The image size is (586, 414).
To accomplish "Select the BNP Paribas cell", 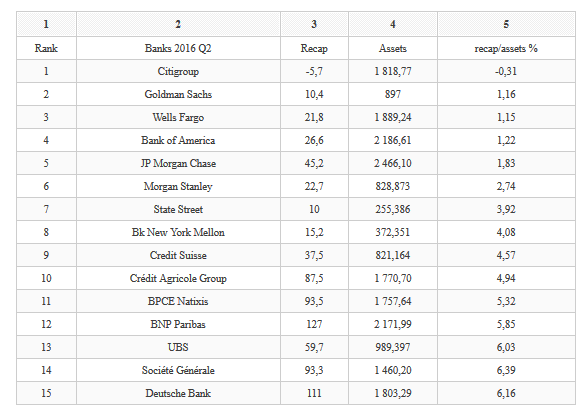I will 178,324.
